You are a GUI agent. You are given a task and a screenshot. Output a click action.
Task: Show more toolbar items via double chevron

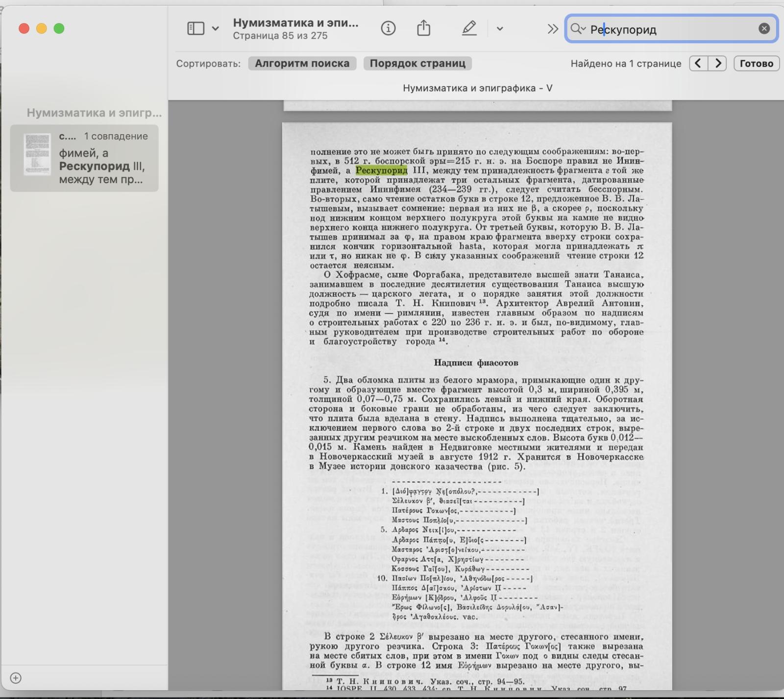tap(553, 29)
